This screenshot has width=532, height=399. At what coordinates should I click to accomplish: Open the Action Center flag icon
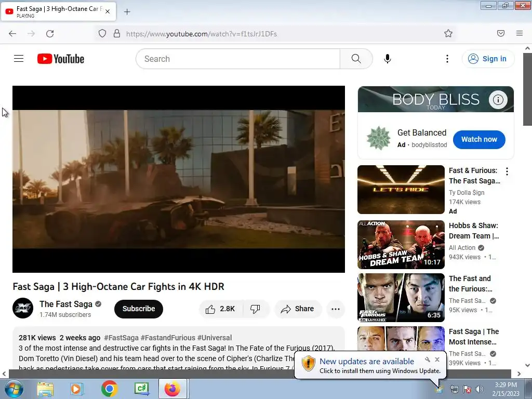pos(467,389)
